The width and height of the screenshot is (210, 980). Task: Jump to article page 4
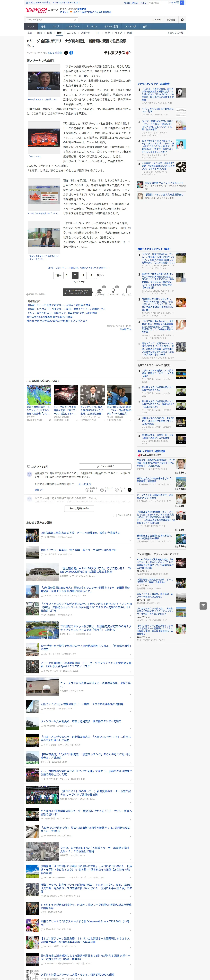[x=91, y=275]
